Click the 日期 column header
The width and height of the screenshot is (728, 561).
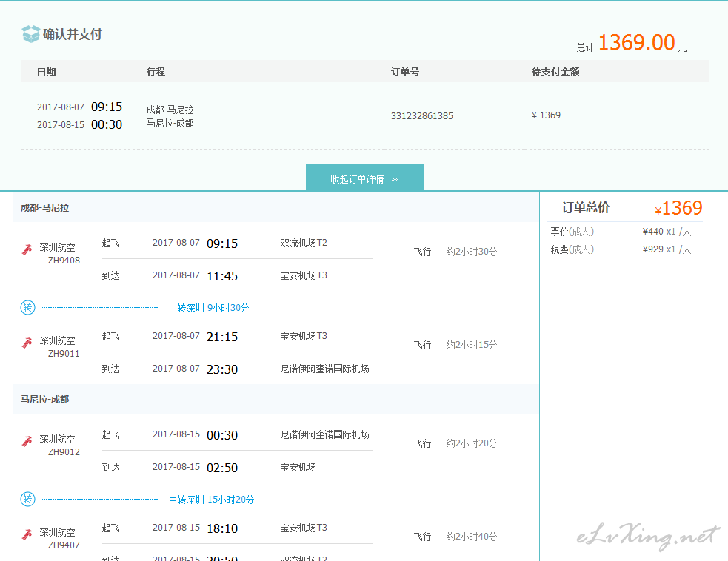click(47, 72)
